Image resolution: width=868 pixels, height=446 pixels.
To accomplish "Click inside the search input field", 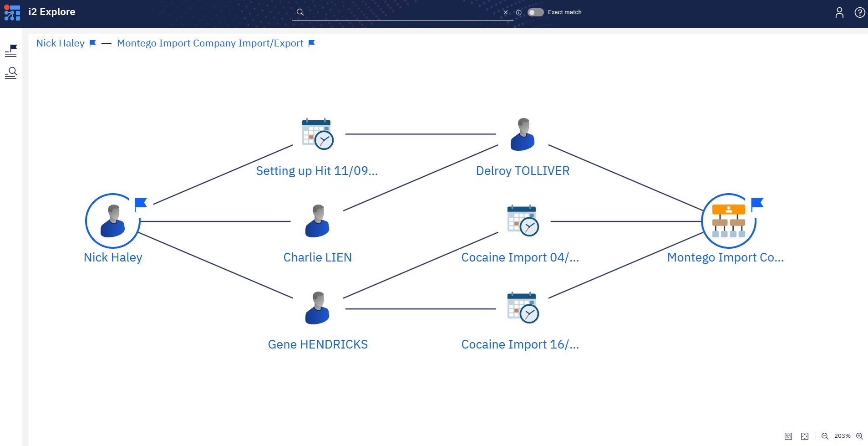I will (401, 12).
